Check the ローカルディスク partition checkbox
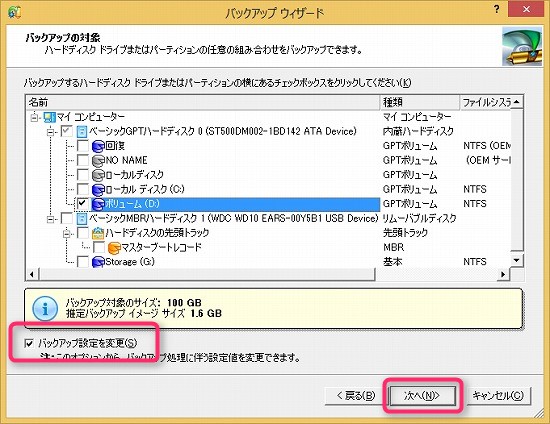The height and width of the screenshot is (424, 550). coord(83,175)
